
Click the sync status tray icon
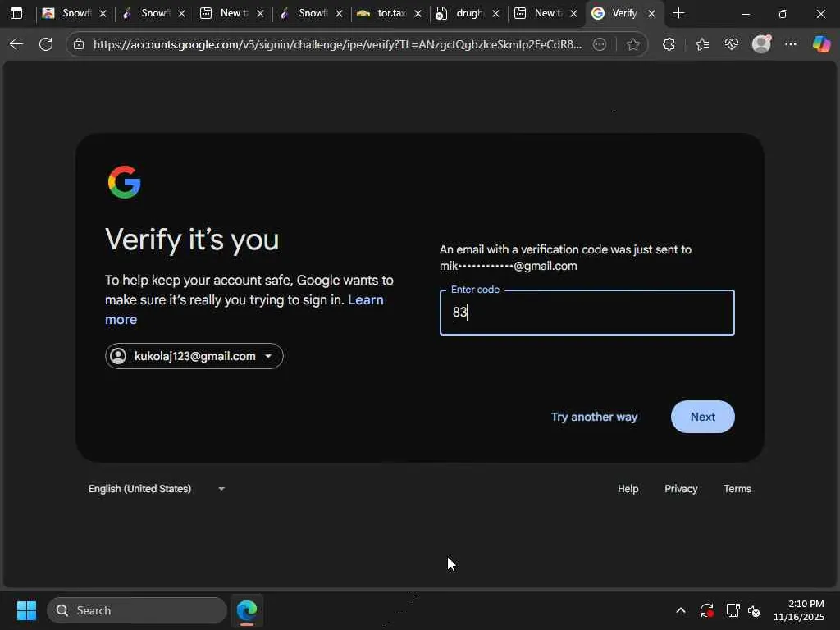pos(706,610)
